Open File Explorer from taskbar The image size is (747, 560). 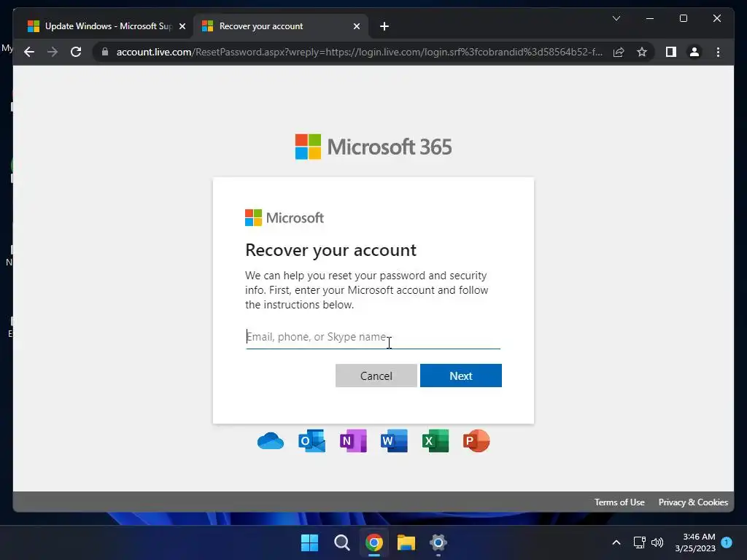[x=406, y=542]
